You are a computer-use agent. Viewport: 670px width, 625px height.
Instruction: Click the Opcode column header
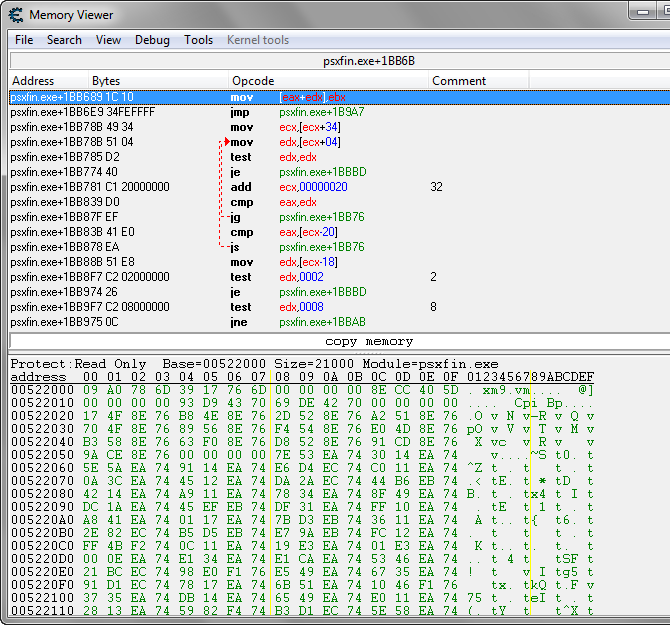click(253, 81)
